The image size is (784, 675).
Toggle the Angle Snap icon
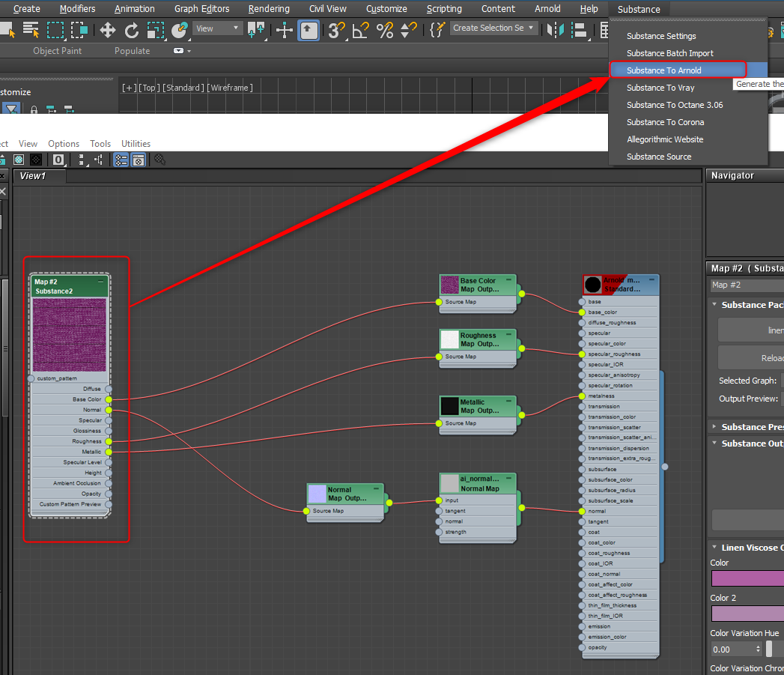tap(360, 30)
